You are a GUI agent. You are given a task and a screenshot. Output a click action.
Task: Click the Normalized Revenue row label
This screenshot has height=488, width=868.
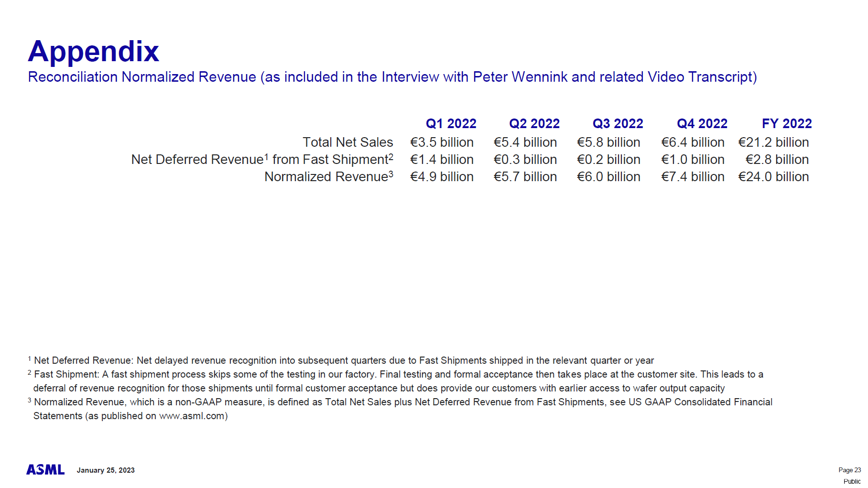pyautogui.click(x=329, y=176)
